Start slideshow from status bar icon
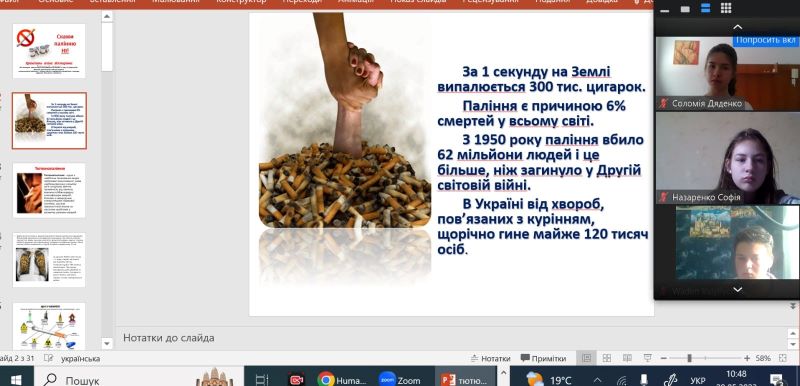 point(647,358)
